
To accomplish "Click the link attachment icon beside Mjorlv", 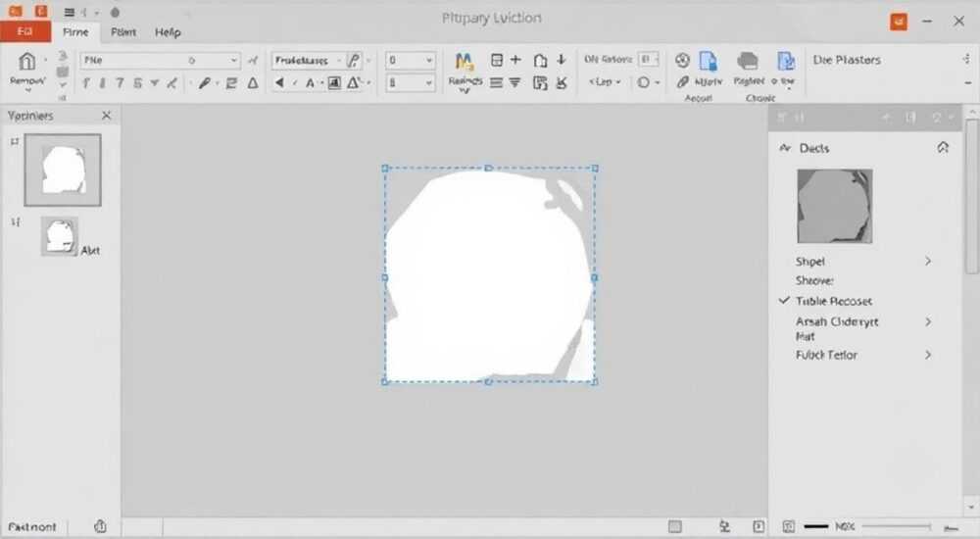I will tap(682, 82).
